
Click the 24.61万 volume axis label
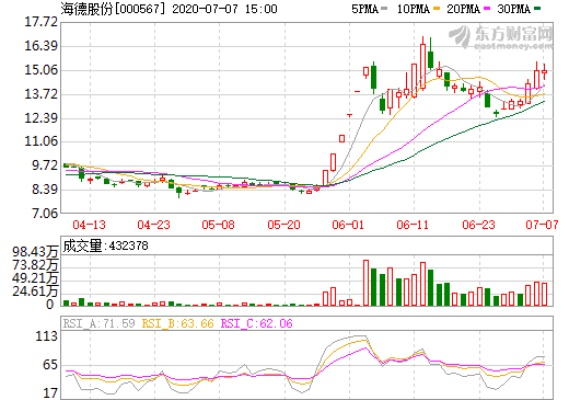point(35,291)
